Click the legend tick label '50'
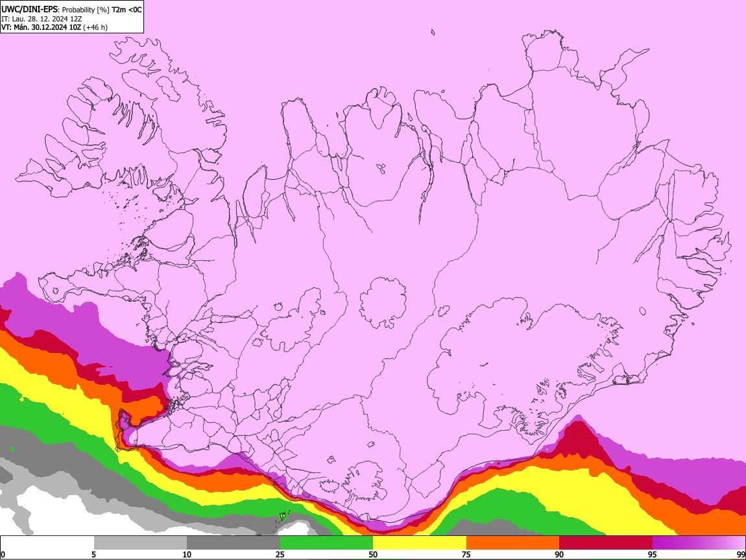The height and width of the screenshot is (560, 746). click(373, 554)
